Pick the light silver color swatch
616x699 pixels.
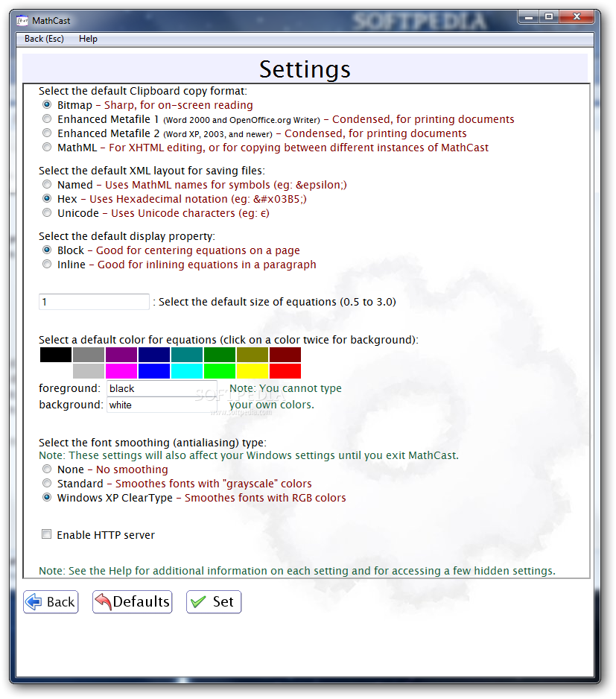tap(88, 371)
